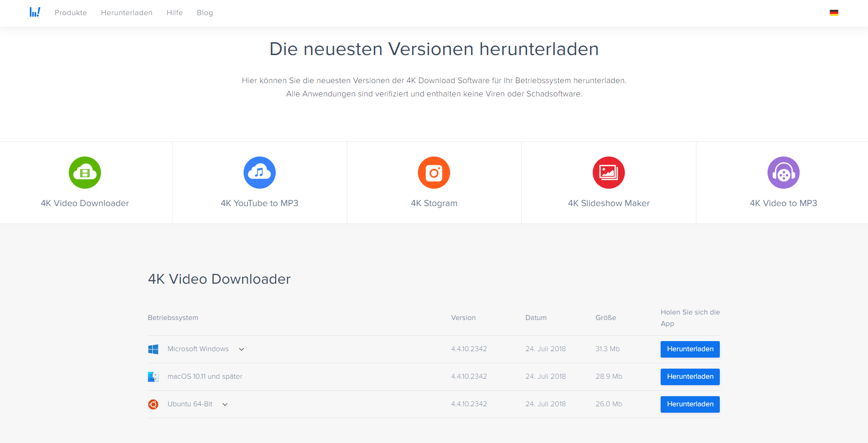Open the Hilfe menu item
The image size is (868, 443).
pyautogui.click(x=175, y=13)
